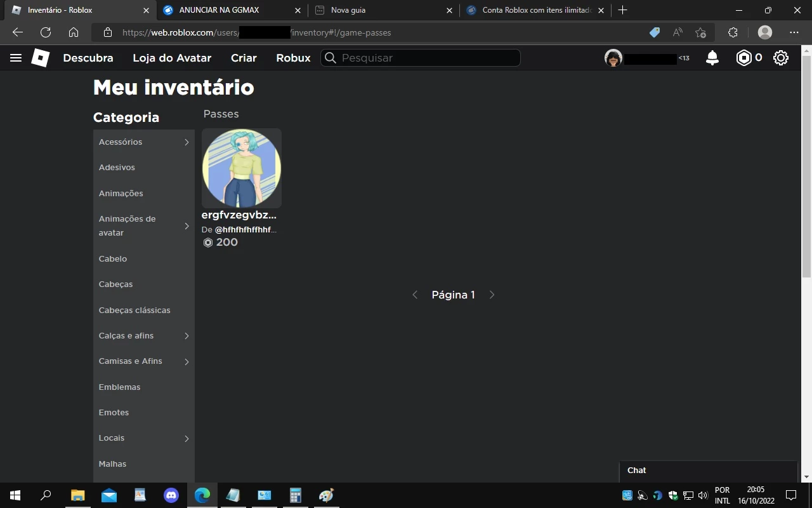
Task: Open Descubra in the top navigation
Action: (88, 58)
